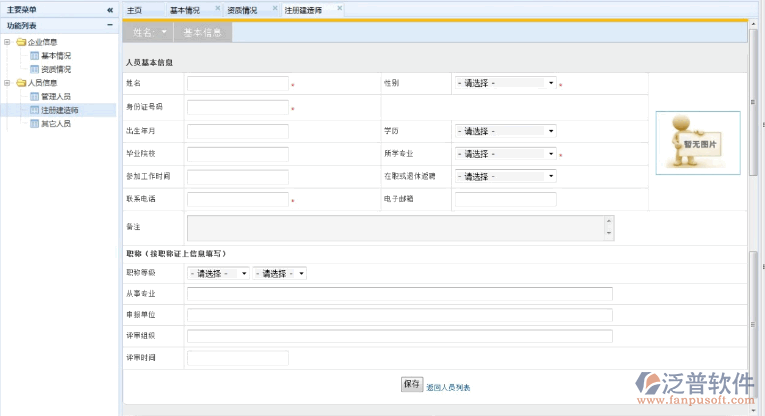Follow the 返回人员列表 link
The width and height of the screenshot is (765, 416).
click(x=448, y=387)
